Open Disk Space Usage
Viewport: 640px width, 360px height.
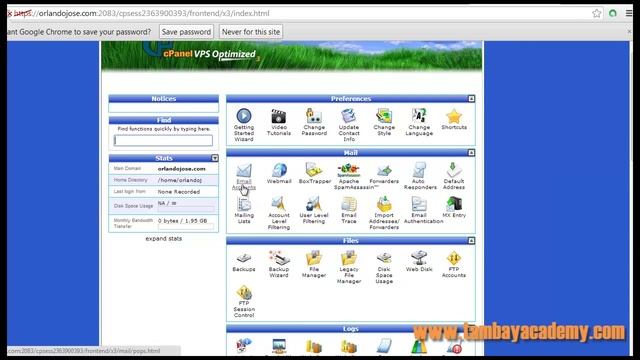pyautogui.click(x=384, y=267)
